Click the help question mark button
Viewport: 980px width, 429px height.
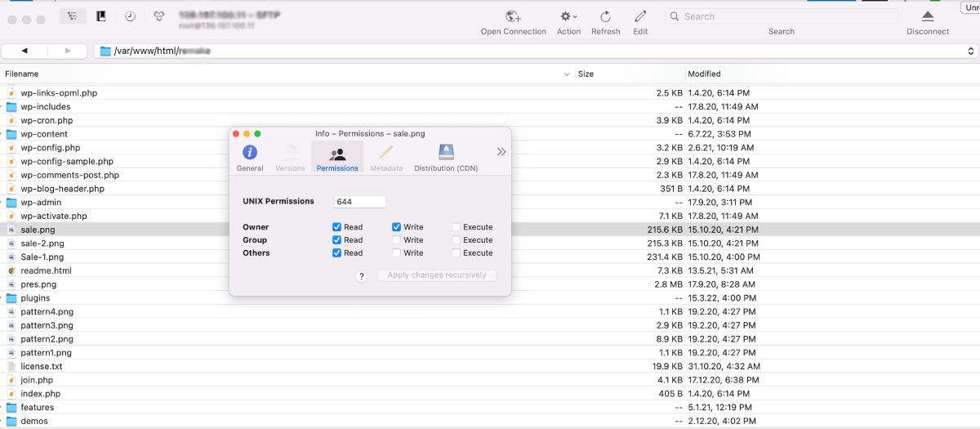tap(362, 276)
